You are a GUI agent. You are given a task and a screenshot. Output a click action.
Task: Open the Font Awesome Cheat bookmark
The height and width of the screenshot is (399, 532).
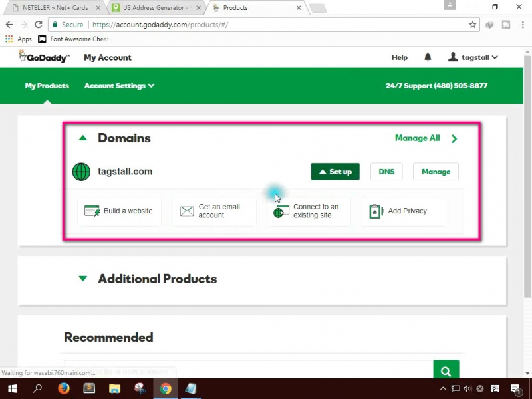[x=73, y=39]
